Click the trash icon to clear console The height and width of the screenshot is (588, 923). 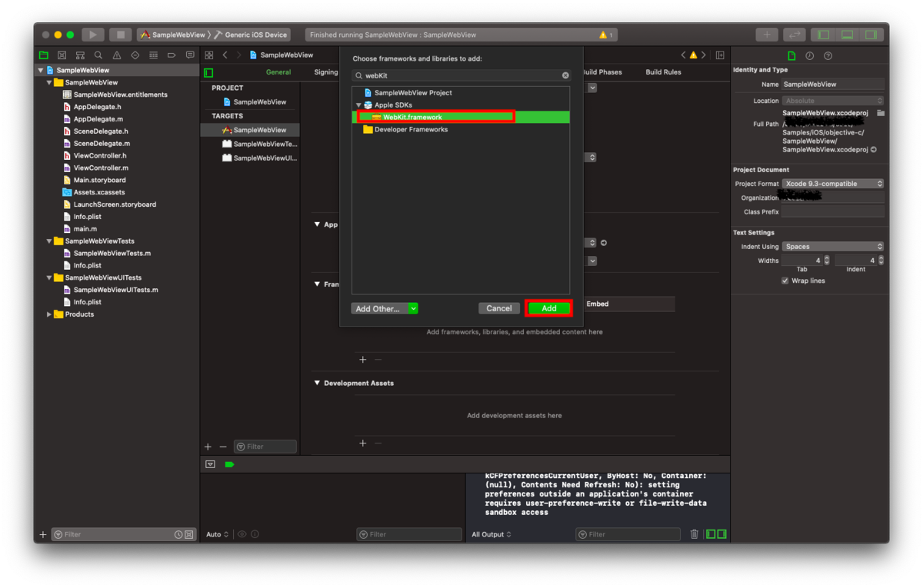coord(695,534)
